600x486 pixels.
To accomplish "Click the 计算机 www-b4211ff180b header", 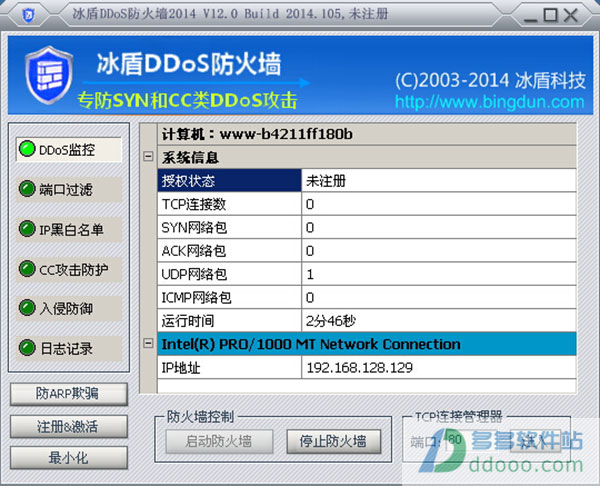I will (367, 134).
